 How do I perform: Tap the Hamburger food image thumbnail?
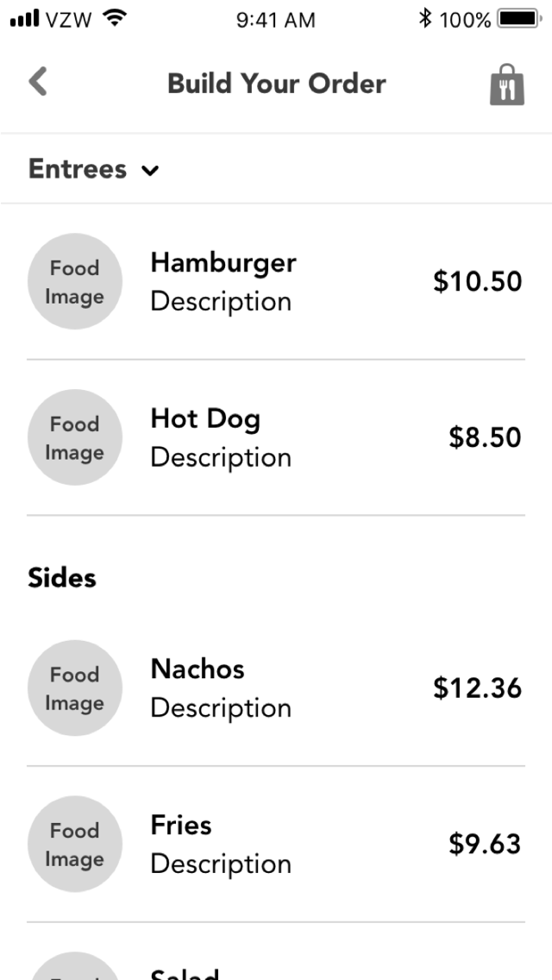click(75, 282)
